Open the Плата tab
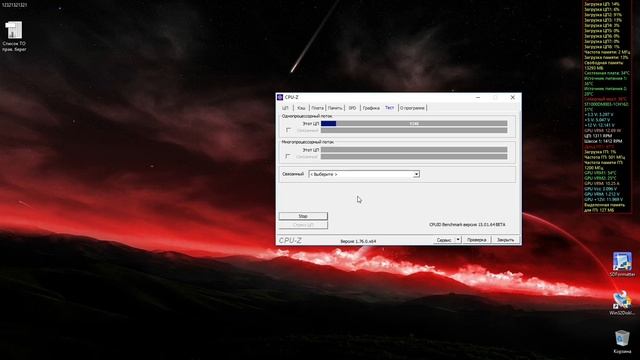Viewport: 640px width, 360px height. pos(317,108)
